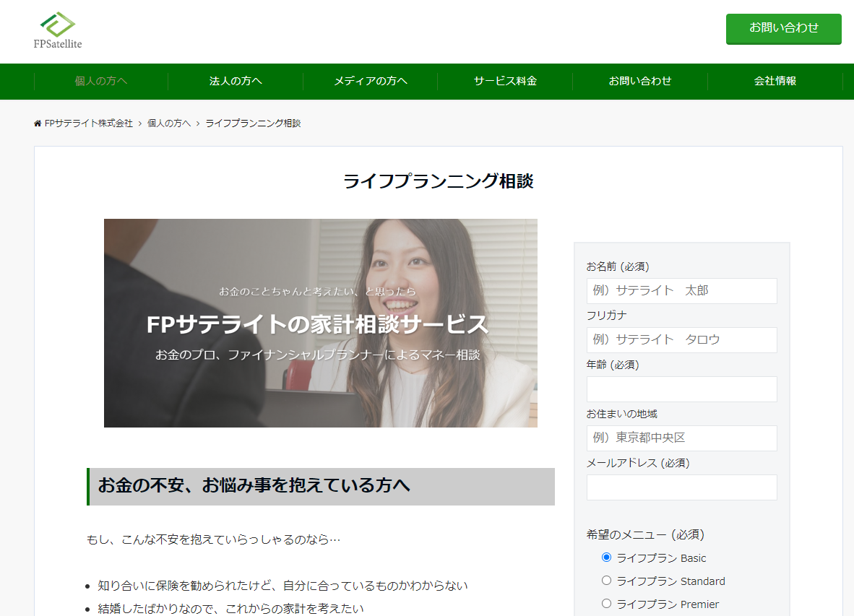The height and width of the screenshot is (616, 854).
Task: Select the ライフプラン Basic radio button
Action: [x=606, y=558]
